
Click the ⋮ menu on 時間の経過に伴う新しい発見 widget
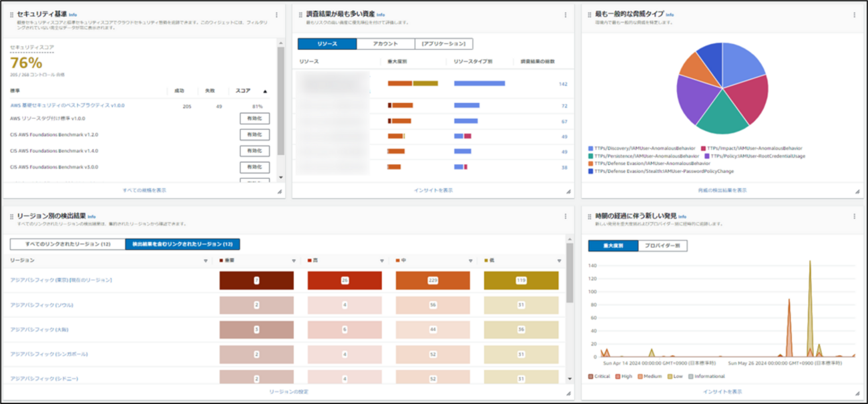[x=854, y=217]
